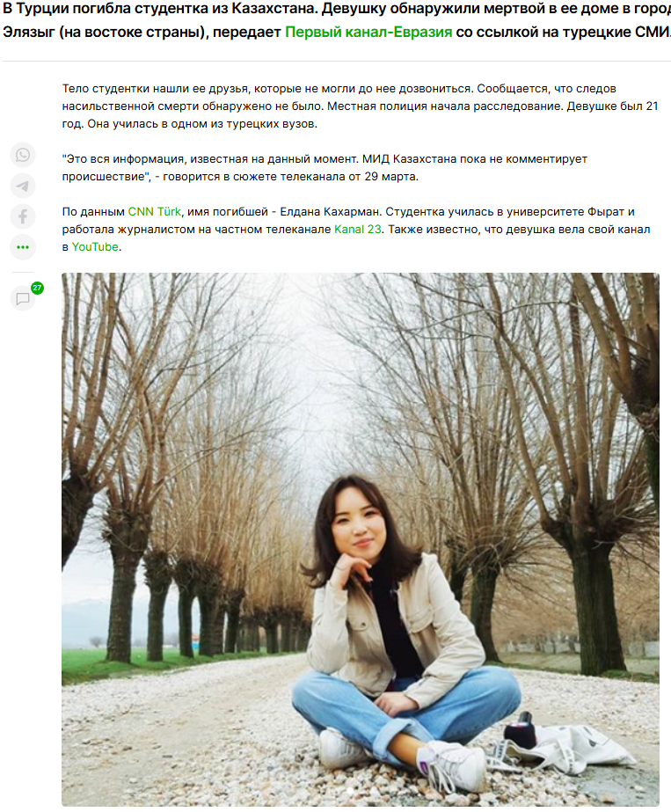Click the bold article lead paragraph
Screen dimensions: 671x812
point(337,21)
